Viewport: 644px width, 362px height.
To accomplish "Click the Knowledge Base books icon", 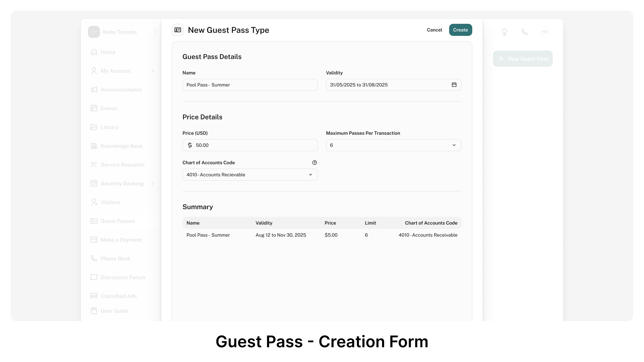I will [94, 146].
